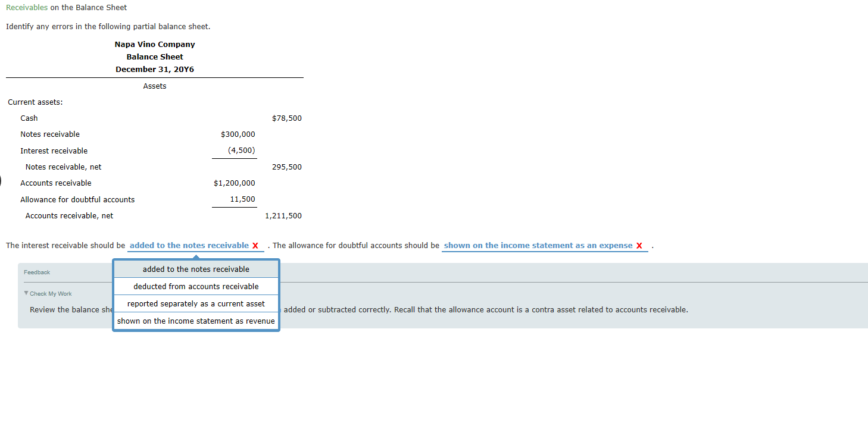Click the red X beside "added to the notes receivable"

255,245
